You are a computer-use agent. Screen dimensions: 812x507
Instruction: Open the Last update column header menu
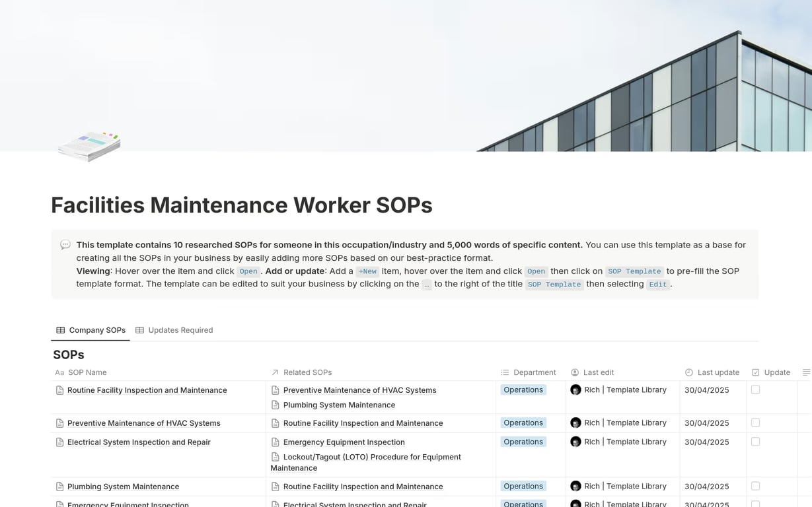[x=714, y=372]
